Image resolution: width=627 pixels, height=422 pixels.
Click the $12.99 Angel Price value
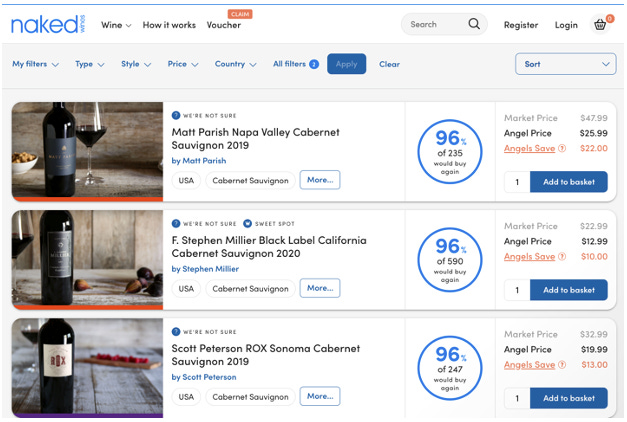pos(594,241)
